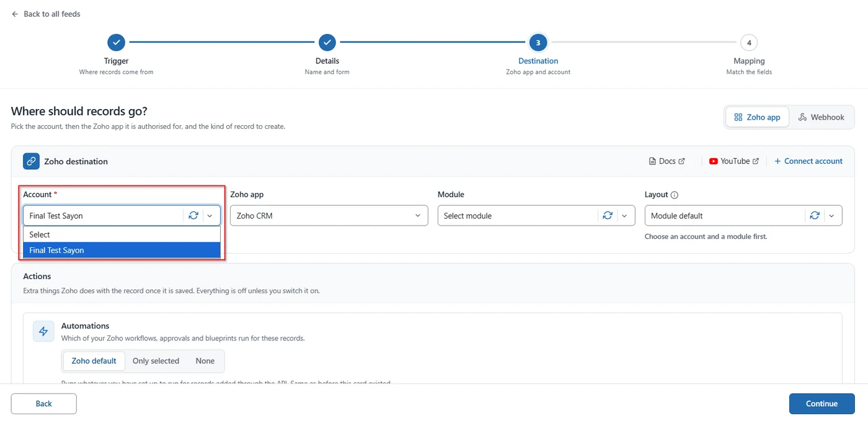Click the Layout info icon
Screen dimensions: 868x421
(x=675, y=195)
